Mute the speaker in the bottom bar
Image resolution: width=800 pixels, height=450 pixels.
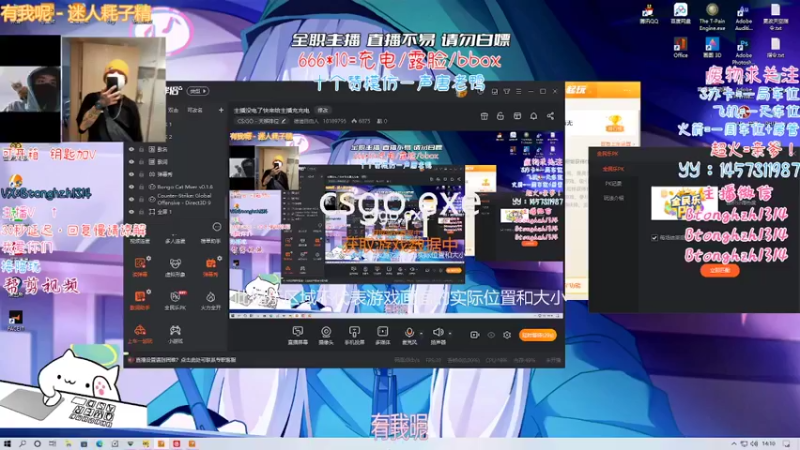tap(437, 333)
